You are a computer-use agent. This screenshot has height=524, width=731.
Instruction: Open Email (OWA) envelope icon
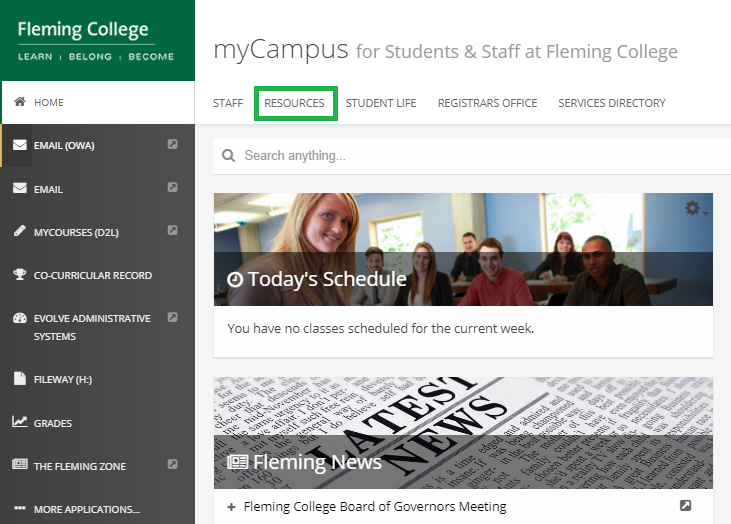pyautogui.click(x=20, y=145)
